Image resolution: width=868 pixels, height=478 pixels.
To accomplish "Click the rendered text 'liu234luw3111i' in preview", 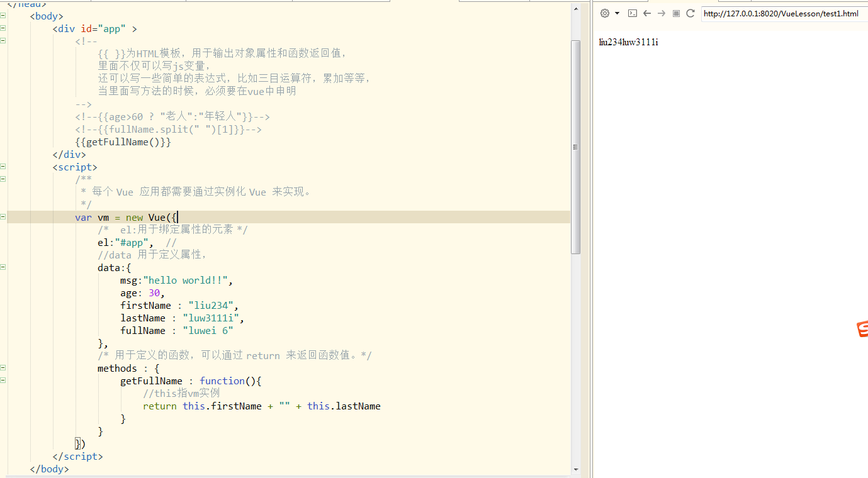I will point(628,42).
